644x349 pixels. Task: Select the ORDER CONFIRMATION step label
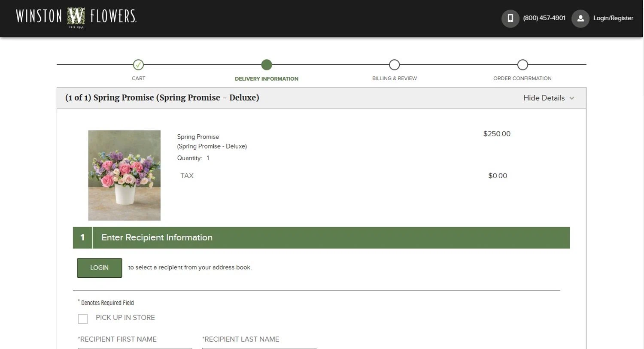pos(522,79)
